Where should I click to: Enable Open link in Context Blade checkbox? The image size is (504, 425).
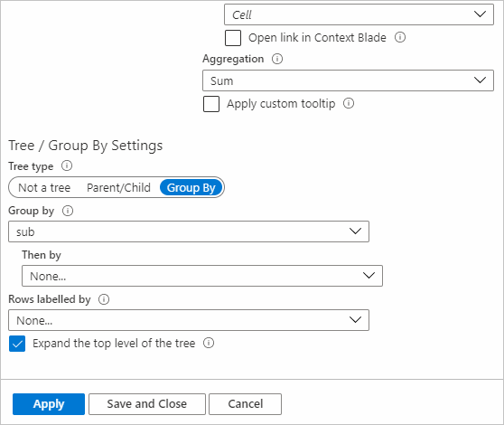click(233, 38)
